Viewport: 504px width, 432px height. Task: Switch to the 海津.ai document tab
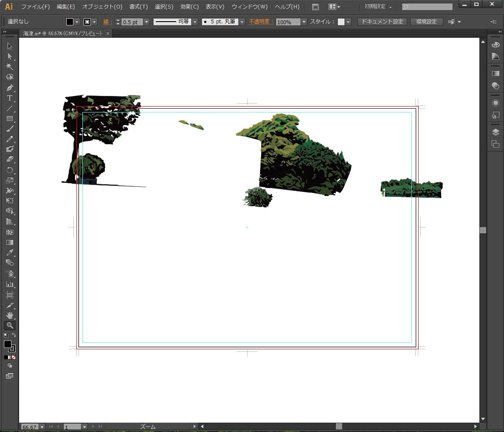click(62, 34)
